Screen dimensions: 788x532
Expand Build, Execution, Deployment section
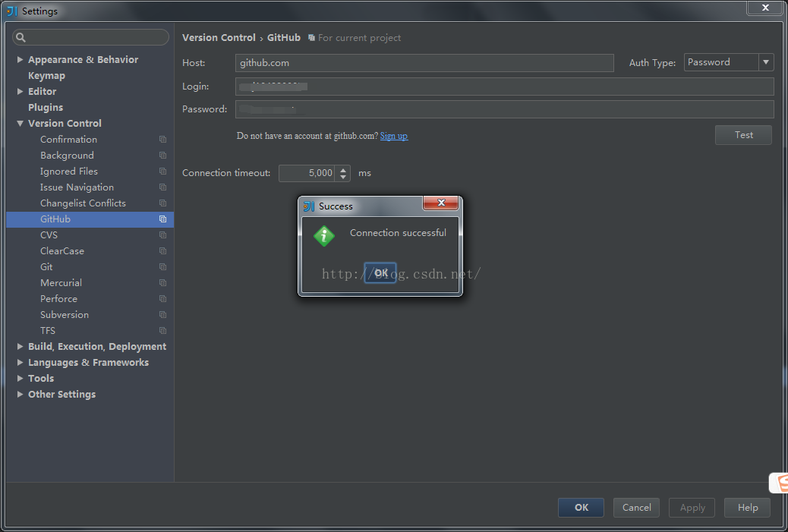tap(20, 346)
